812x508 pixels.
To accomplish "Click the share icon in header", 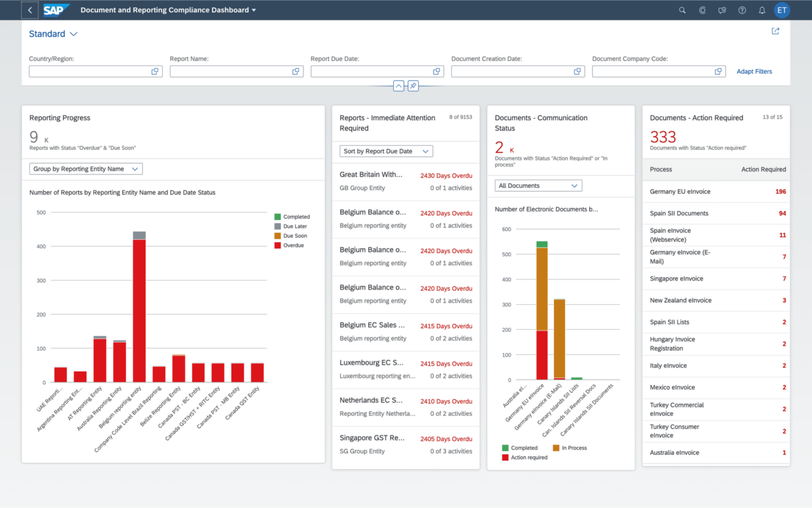I will tap(775, 31).
